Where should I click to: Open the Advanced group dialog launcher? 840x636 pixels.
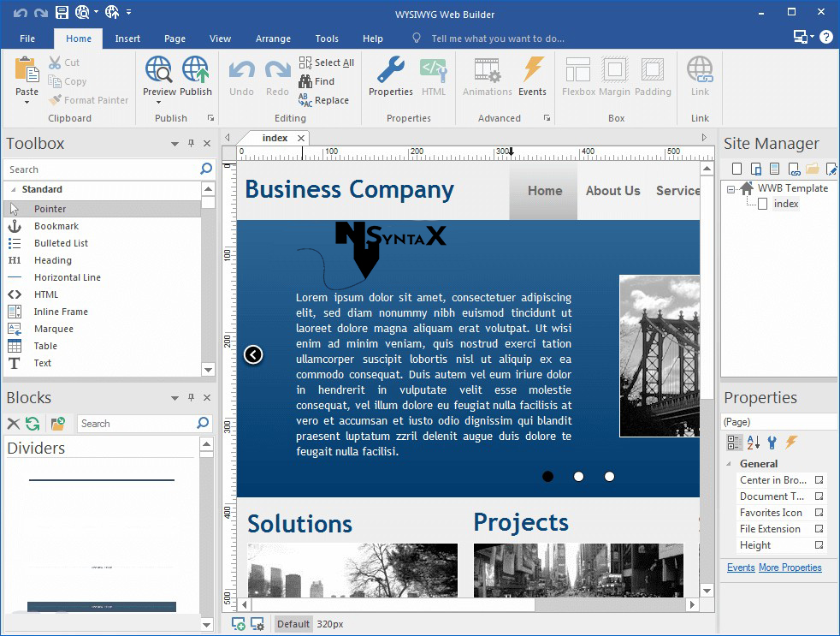(x=547, y=118)
